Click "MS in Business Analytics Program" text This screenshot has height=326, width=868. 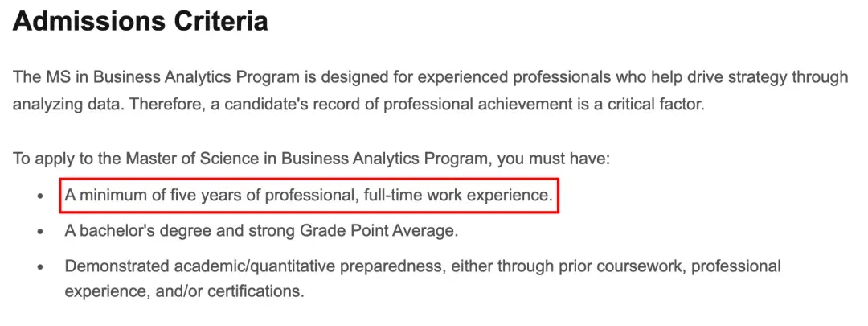(x=155, y=77)
